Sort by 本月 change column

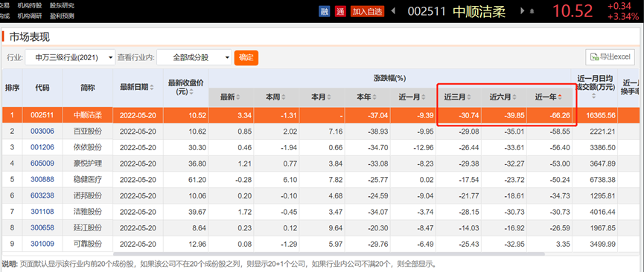point(329,97)
